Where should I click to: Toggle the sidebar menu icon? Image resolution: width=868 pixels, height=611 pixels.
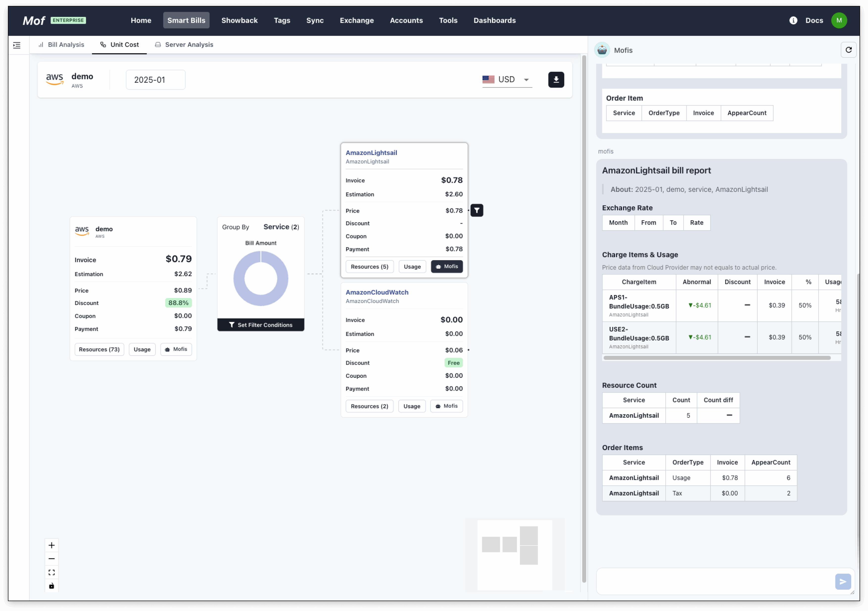(17, 45)
